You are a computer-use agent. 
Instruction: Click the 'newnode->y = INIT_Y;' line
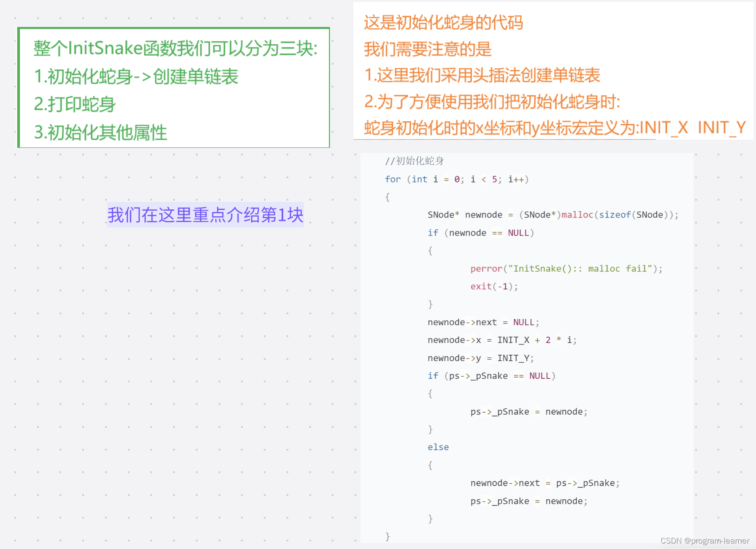481,358
